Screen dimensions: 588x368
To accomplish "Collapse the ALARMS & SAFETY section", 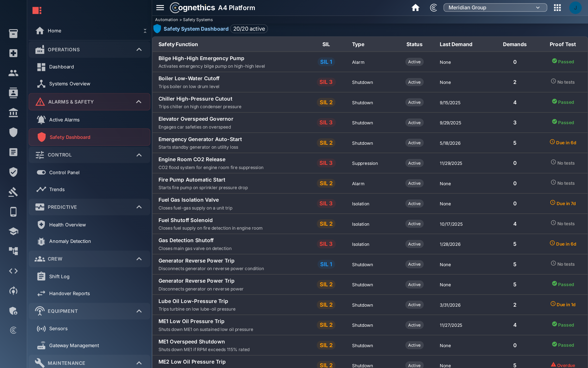I will [139, 102].
